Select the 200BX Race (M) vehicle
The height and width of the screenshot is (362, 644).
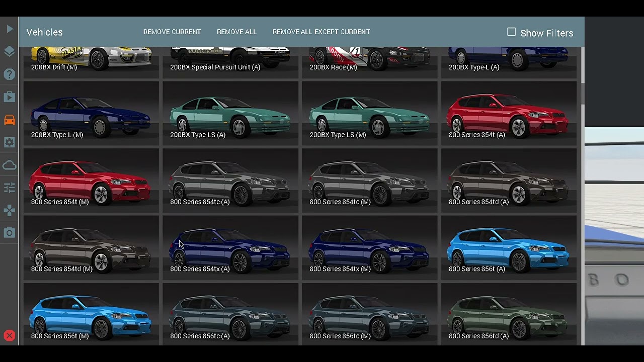(x=370, y=62)
